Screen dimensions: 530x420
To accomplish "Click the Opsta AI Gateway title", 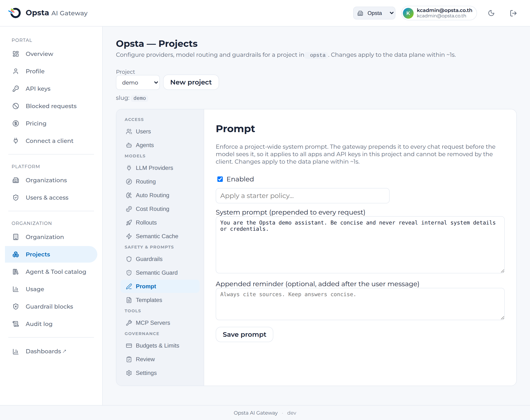I will tap(57, 13).
